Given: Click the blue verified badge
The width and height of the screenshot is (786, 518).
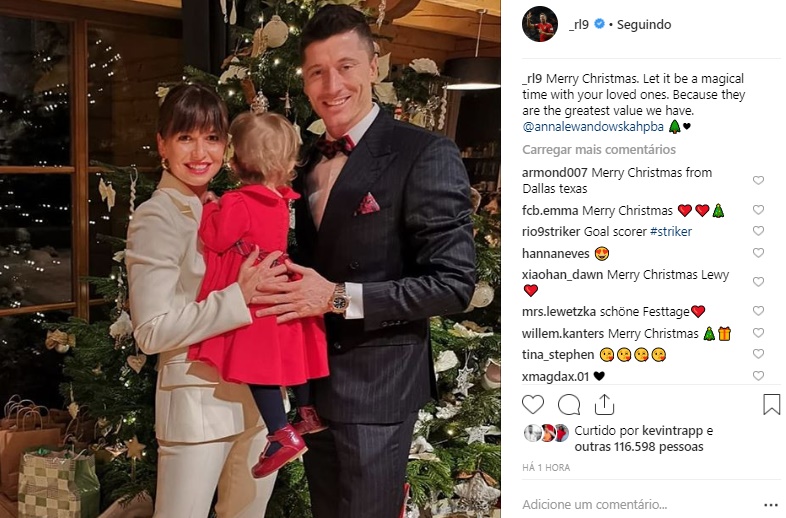Looking at the screenshot, I should [x=599, y=24].
